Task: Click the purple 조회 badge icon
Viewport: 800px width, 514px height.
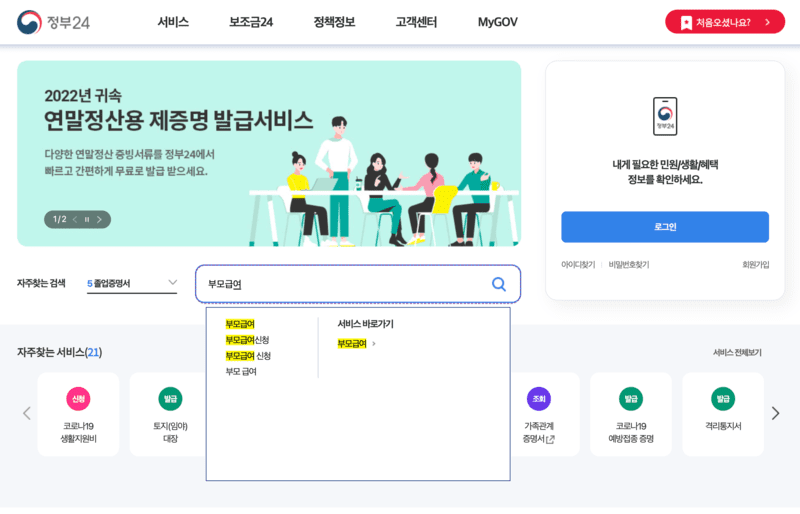Action: tap(539, 399)
